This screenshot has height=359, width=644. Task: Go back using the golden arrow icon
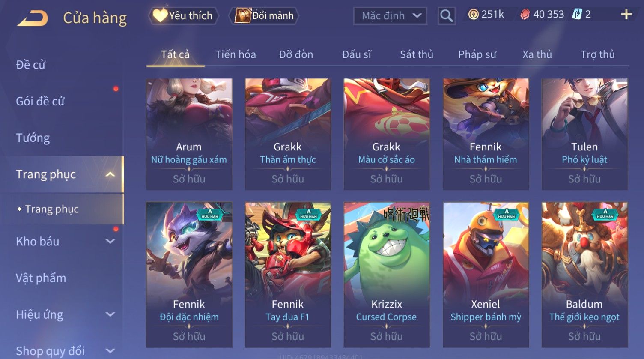(x=33, y=18)
